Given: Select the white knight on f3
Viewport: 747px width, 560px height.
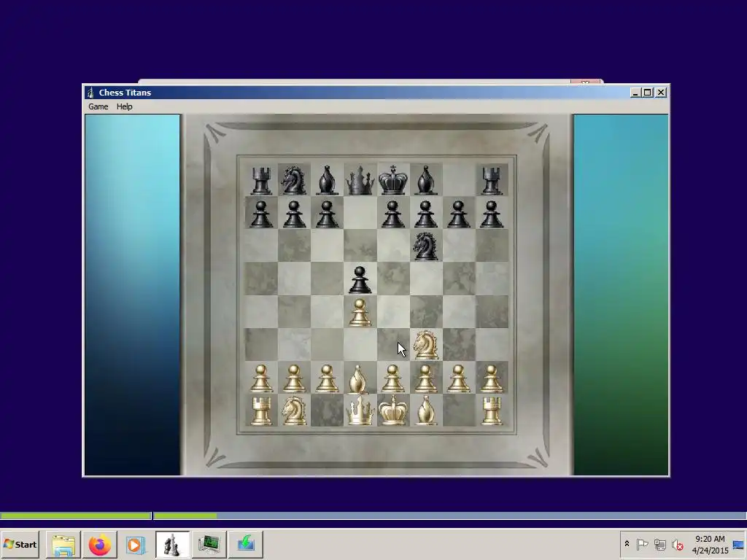Looking at the screenshot, I should 426,345.
